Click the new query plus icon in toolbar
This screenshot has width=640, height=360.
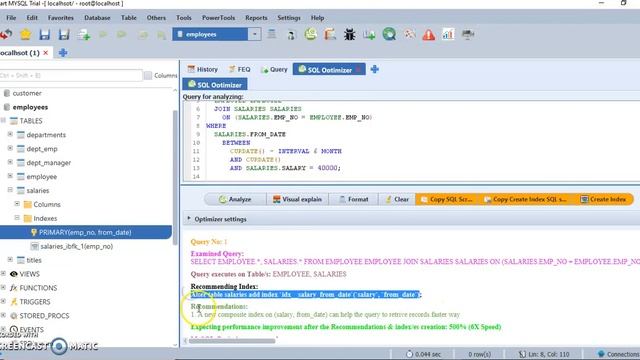[84, 35]
